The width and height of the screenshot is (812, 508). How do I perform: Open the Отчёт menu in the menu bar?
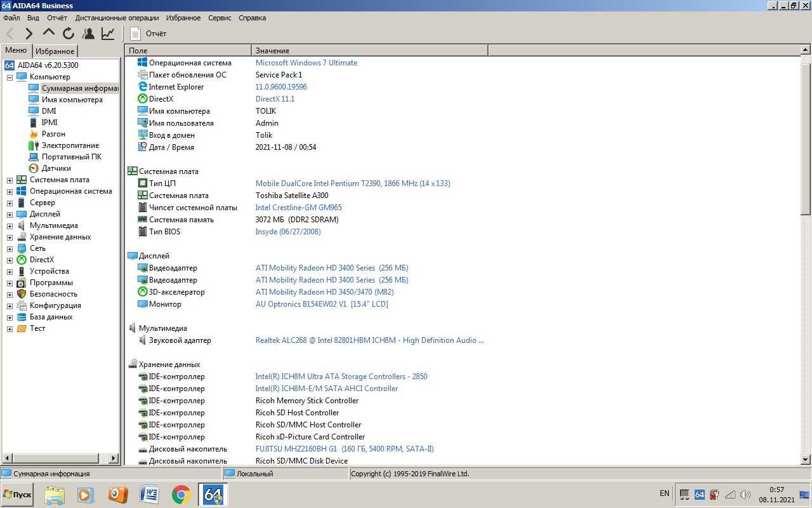tap(56, 18)
